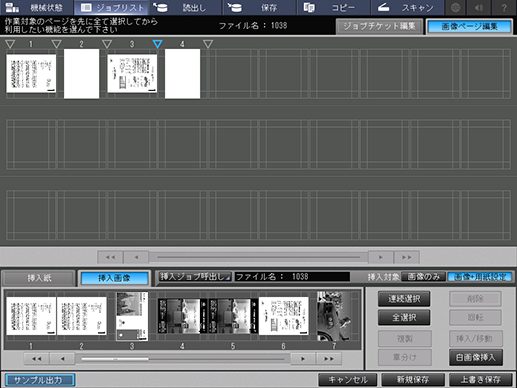
Task: Jump to first insert image with rewind arrows
Action: point(37,359)
